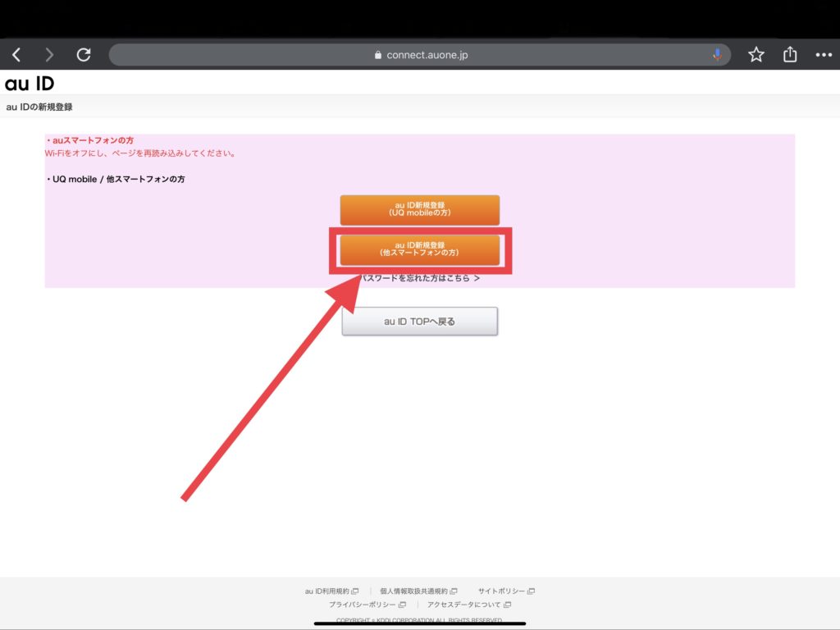Reload the page with the refresh icon
Image resolution: width=840 pixels, height=630 pixels.
[84, 55]
